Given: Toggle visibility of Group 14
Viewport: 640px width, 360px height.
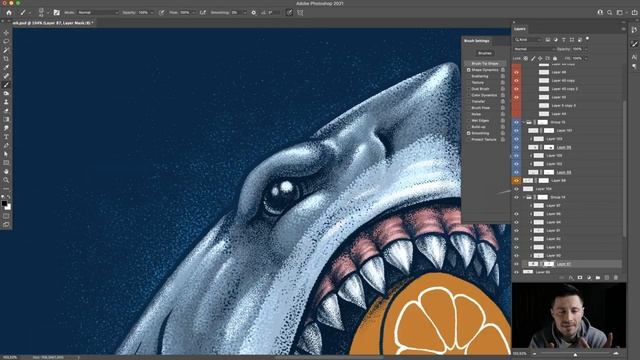Looking at the screenshot, I should (516, 197).
